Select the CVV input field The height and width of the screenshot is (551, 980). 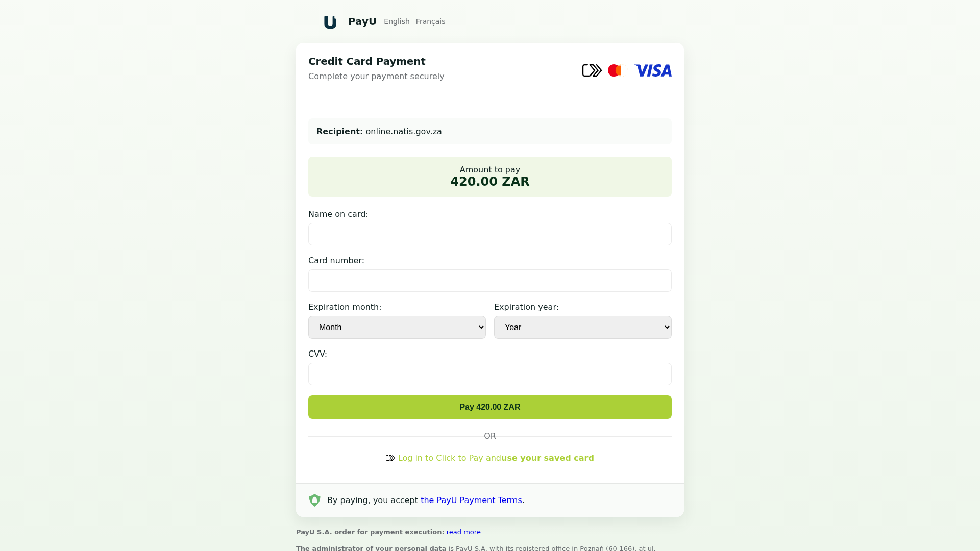click(489, 374)
